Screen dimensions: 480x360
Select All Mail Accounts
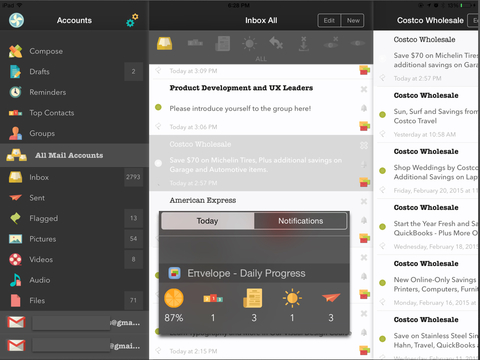74,155
